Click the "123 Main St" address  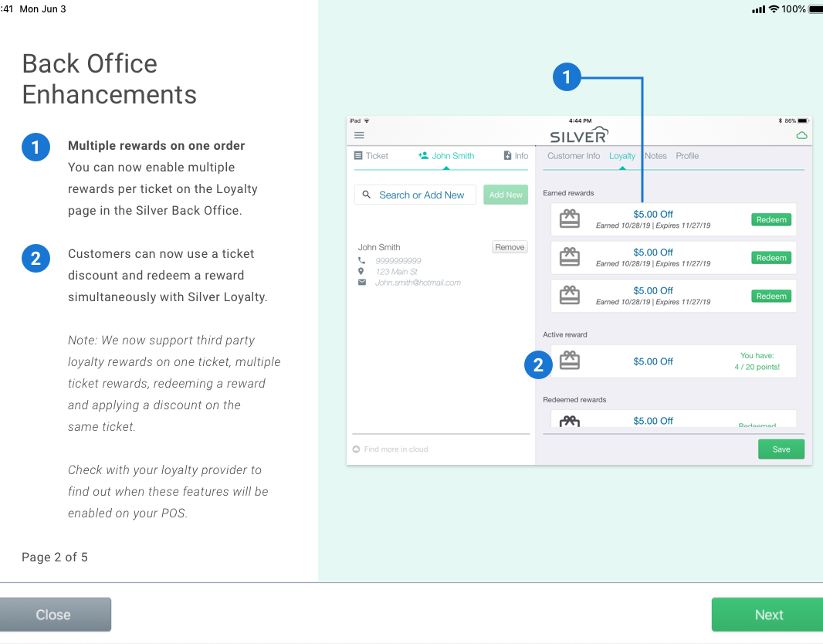[x=396, y=271]
